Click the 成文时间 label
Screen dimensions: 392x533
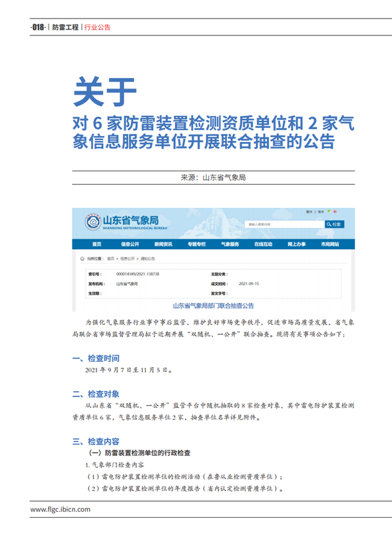coord(220,284)
